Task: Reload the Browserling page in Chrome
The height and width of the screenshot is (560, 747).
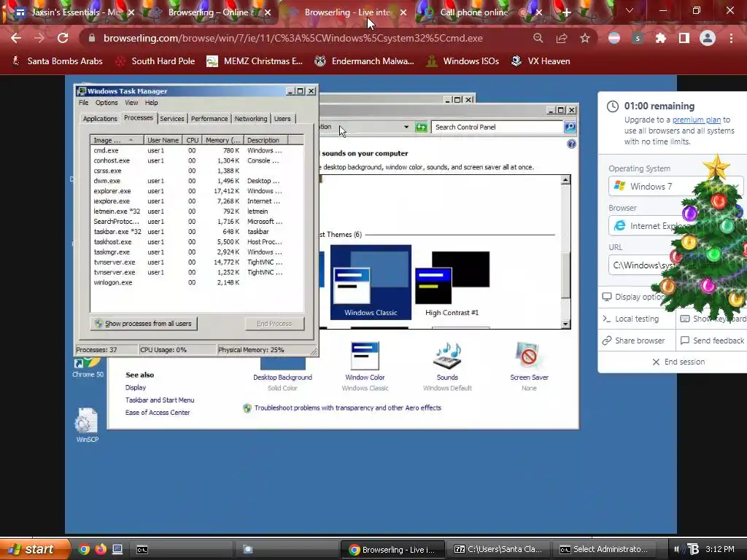Action: pos(63,38)
